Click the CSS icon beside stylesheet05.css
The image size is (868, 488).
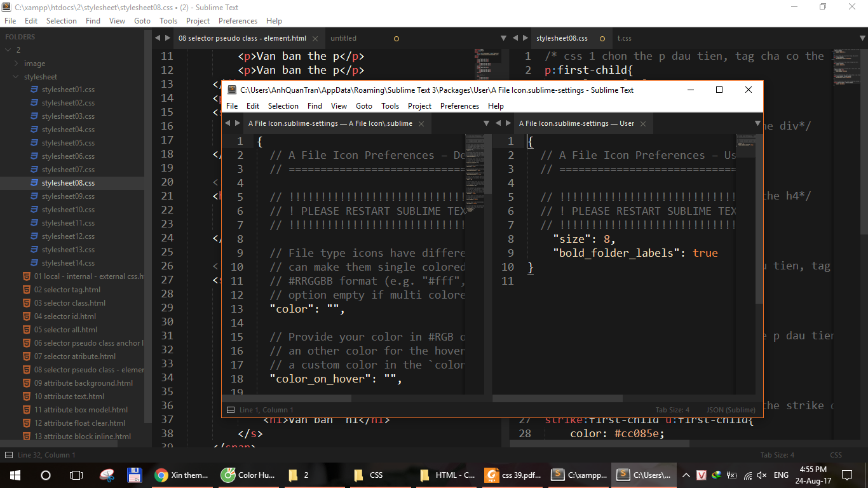coord(35,143)
